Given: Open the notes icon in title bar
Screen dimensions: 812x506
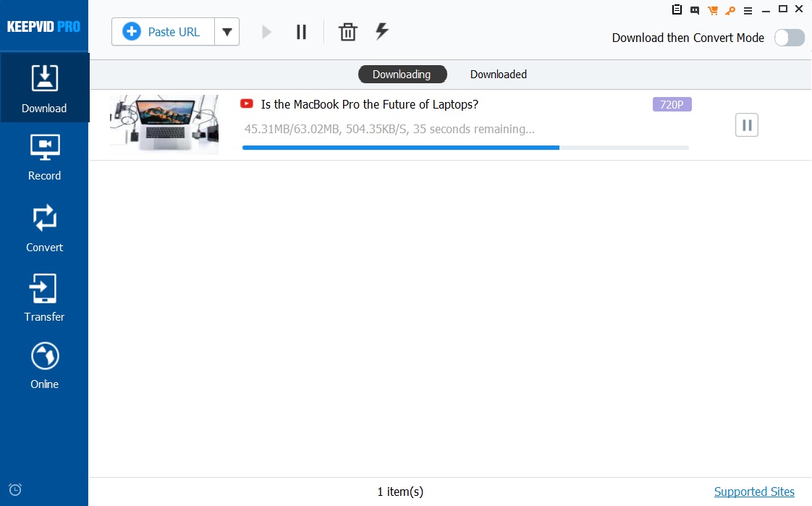Looking at the screenshot, I should [677, 9].
